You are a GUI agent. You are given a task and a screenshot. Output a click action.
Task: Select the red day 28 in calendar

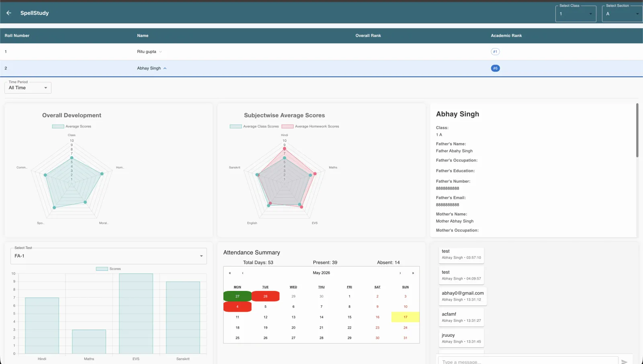tap(265, 296)
